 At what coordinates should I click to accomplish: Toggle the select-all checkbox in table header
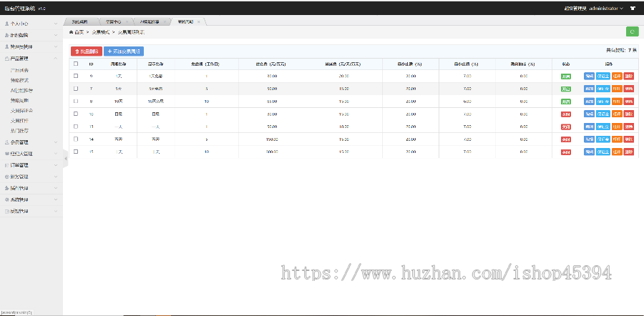[76, 64]
